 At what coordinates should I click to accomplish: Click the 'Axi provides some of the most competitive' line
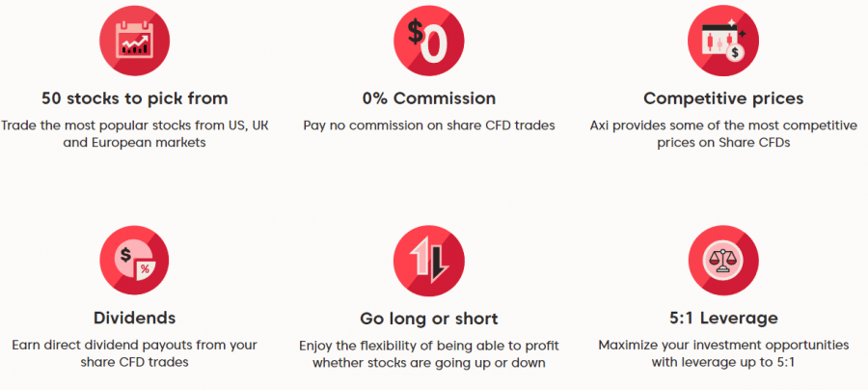click(x=723, y=125)
